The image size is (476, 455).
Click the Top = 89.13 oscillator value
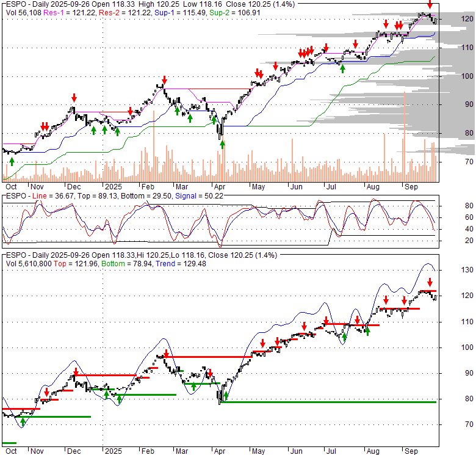[x=97, y=196]
